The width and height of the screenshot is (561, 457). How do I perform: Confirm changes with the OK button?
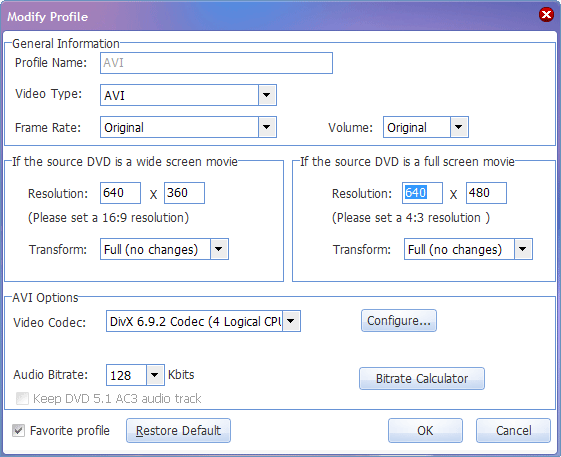pos(425,431)
